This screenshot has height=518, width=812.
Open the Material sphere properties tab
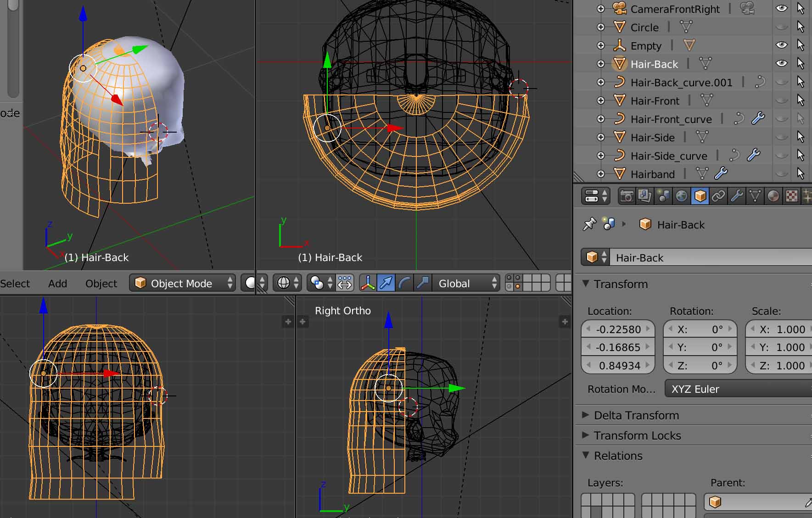click(x=773, y=196)
